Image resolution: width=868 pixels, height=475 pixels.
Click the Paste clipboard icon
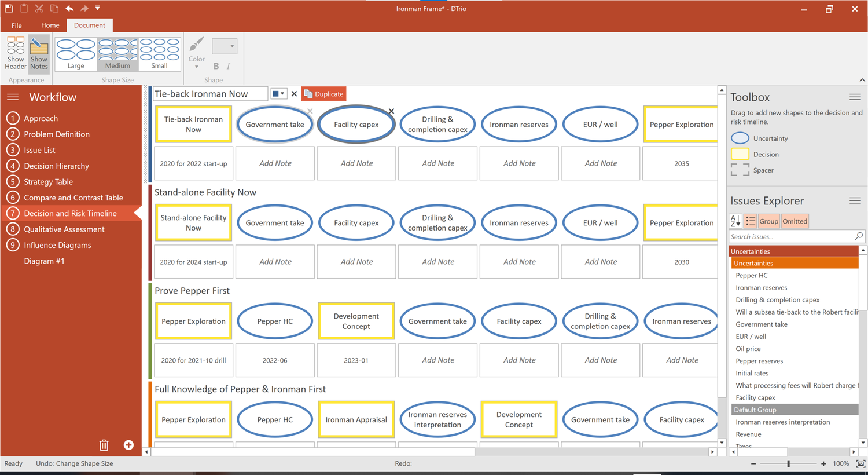[x=24, y=8]
